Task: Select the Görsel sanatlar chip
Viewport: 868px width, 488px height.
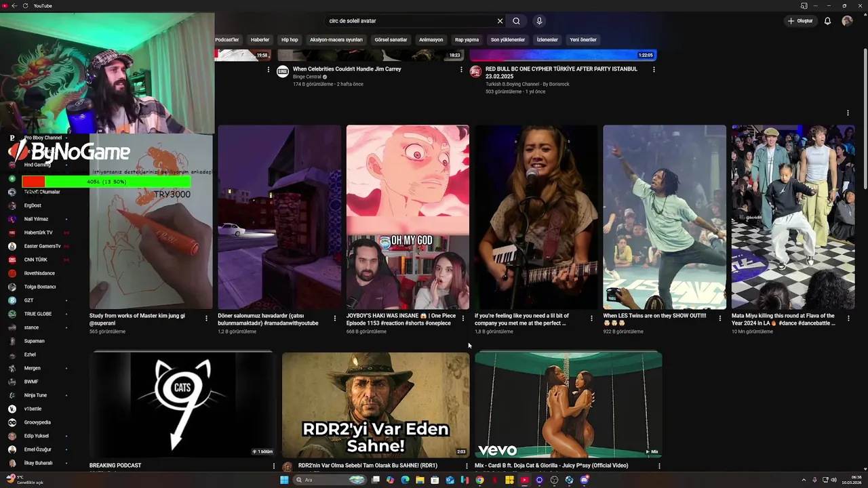Action: [x=391, y=39]
